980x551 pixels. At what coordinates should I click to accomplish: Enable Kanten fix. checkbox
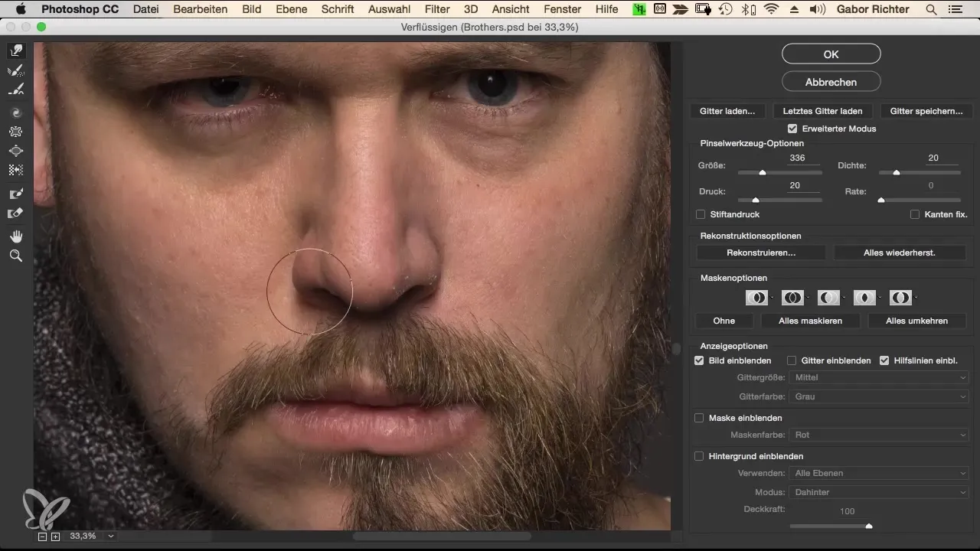[x=915, y=214]
